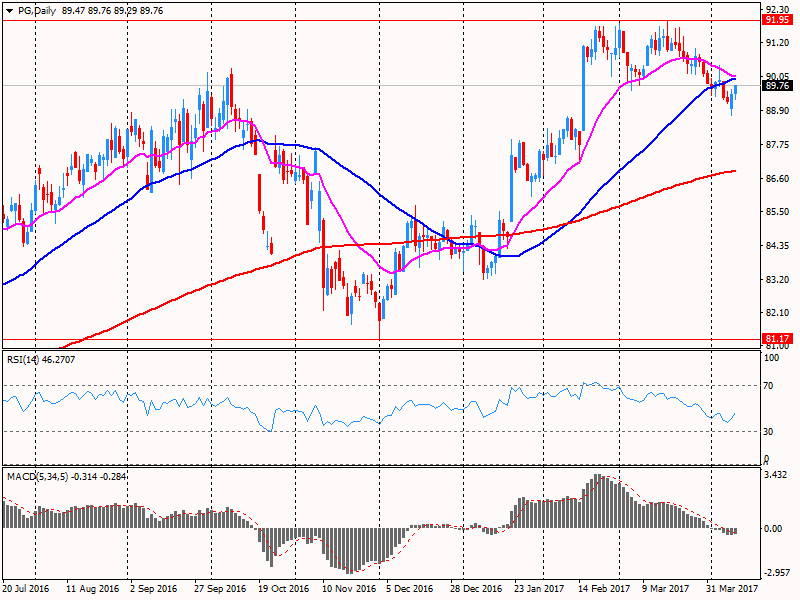This screenshot has height=600, width=800.
Task: Click the 28 Dec 2016 date label
Action: [476, 588]
